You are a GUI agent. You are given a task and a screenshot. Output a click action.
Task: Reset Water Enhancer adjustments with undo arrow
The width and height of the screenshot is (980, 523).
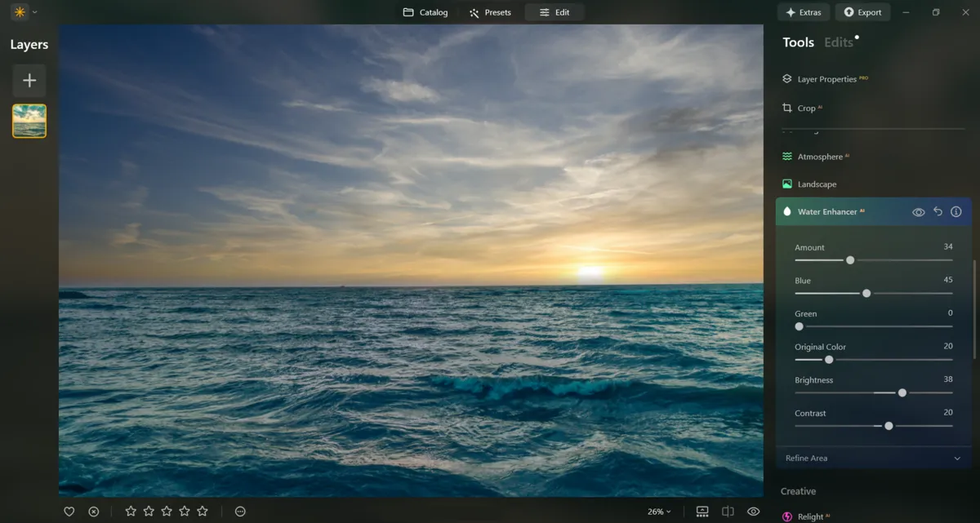938,212
